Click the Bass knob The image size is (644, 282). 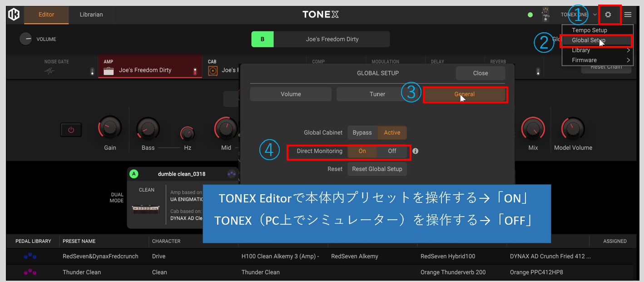click(x=148, y=129)
